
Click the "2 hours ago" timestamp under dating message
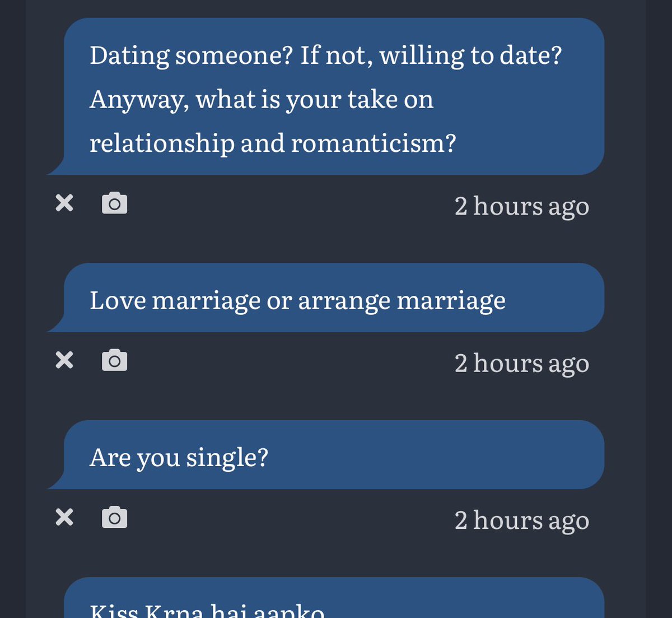point(522,207)
